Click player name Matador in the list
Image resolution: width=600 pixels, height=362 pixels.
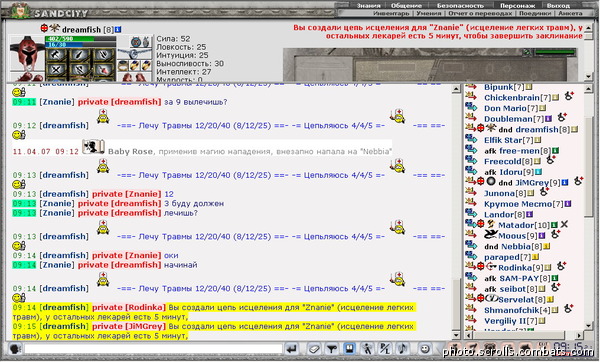pyautogui.click(x=516, y=225)
